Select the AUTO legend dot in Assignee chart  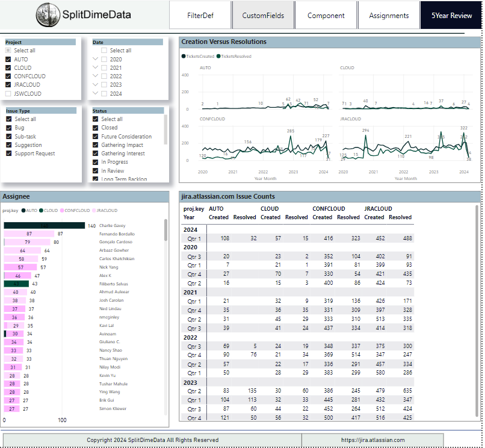[x=23, y=211]
